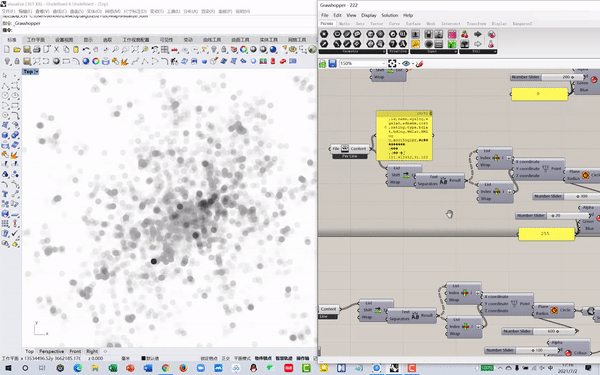Select the yellow icon in Input panel
600x375 pixels.
416,44
